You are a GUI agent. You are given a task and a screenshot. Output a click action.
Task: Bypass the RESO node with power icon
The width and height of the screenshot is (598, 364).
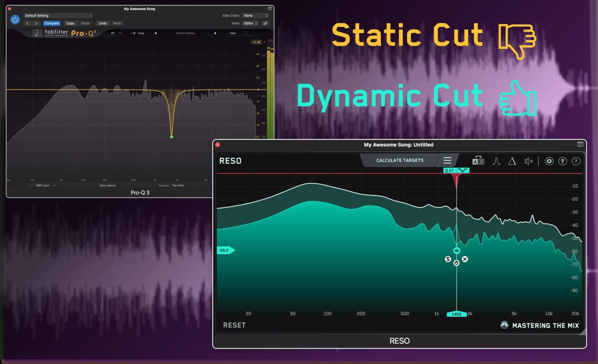click(x=456, y=263)
